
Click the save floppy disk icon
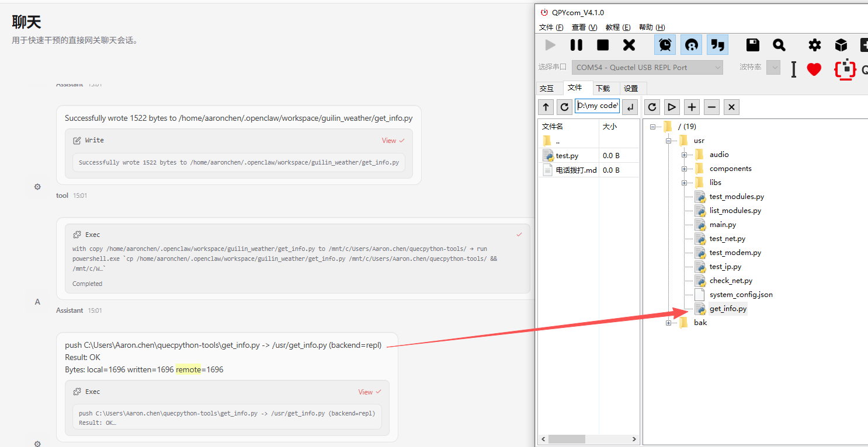(753, 45)
